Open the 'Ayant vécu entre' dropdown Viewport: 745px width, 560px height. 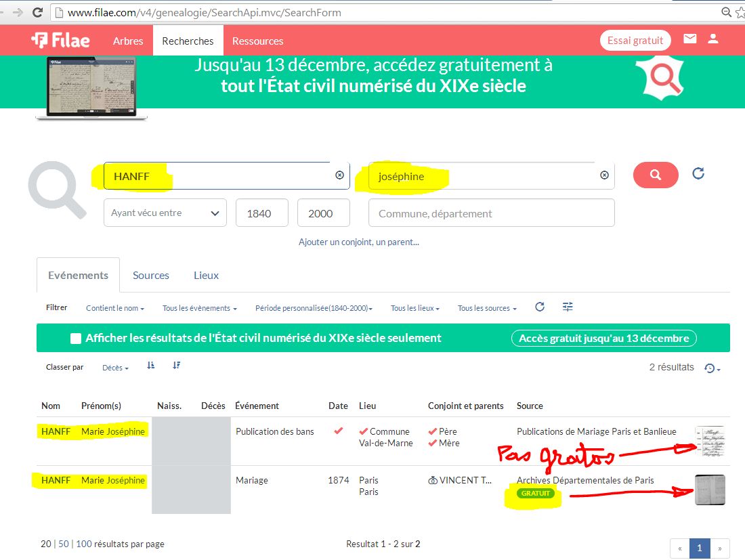pyautogui.click(x=165, y=213)
